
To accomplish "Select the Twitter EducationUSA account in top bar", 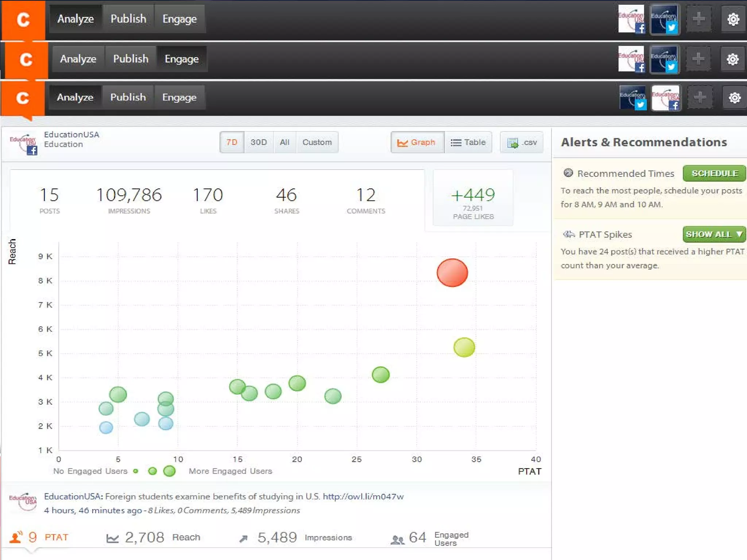I will click(x=664, y=19).
